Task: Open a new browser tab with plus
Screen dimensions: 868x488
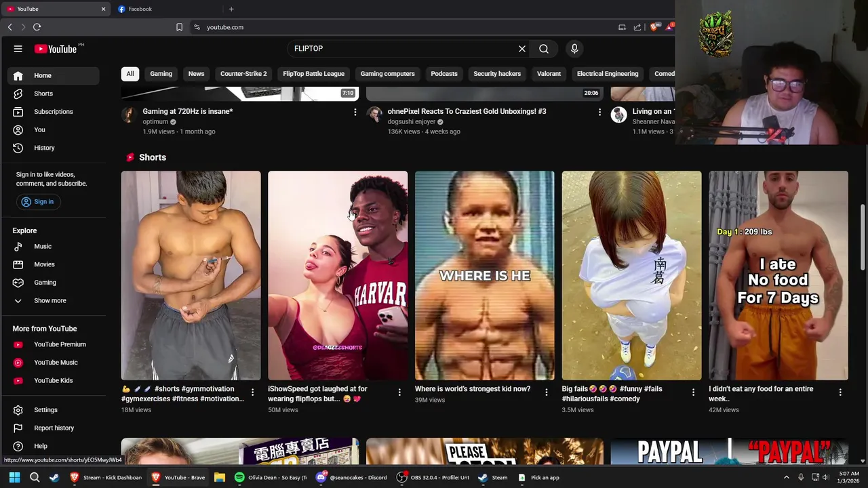Action: pos(231,9)
